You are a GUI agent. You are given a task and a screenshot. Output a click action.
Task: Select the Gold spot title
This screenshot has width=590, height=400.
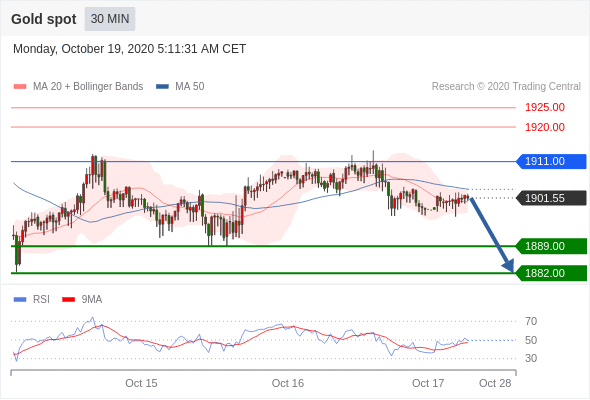pos(44,19)
